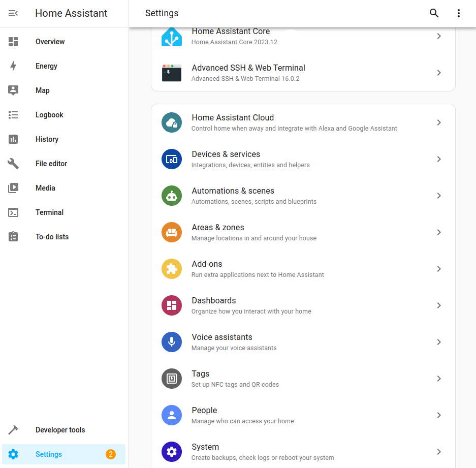This screenshot has height=468, width=476.
Task: Collapse the sidebar menu icon
Action: coord(13,13)
